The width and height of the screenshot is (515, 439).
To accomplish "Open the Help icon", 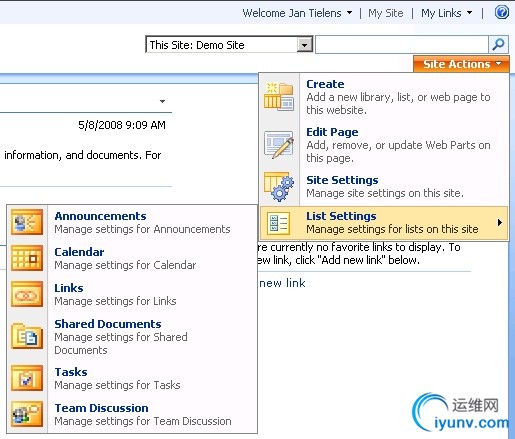I will (502, 13).
